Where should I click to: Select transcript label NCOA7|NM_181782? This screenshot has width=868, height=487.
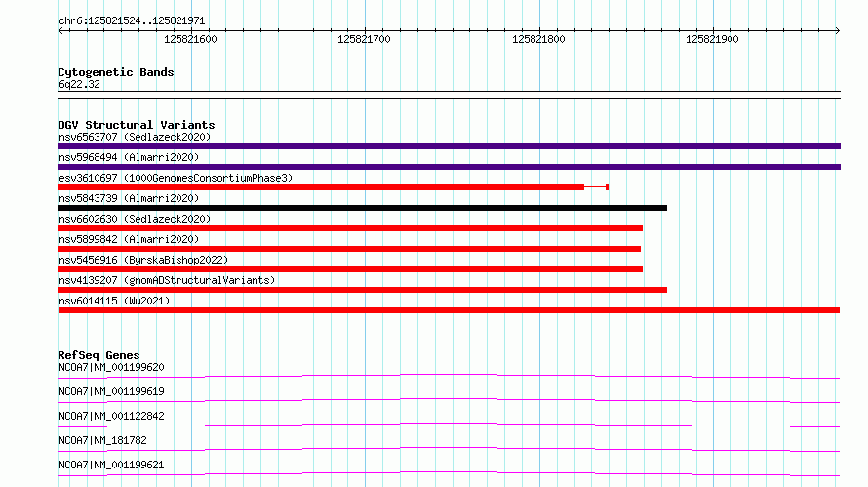[x=102, y=440]
